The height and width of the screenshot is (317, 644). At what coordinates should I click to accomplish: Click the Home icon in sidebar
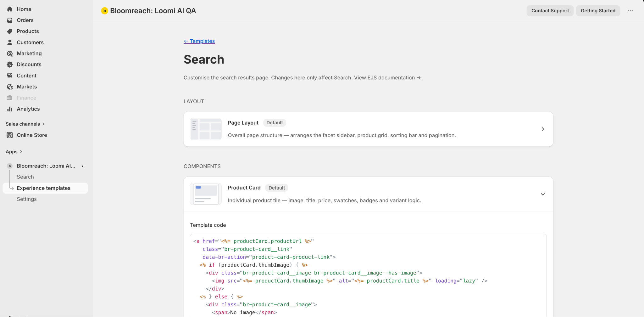10,9
